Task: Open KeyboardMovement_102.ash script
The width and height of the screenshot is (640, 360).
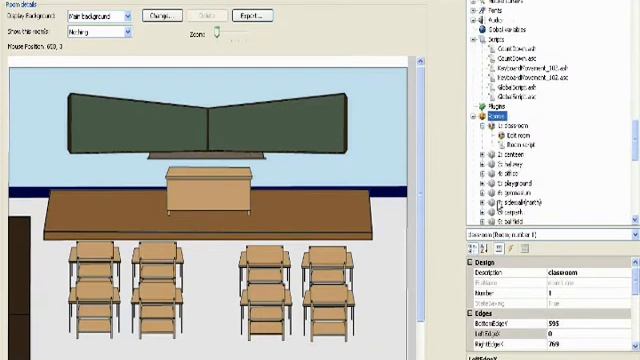Action: [x=533, y=68]
